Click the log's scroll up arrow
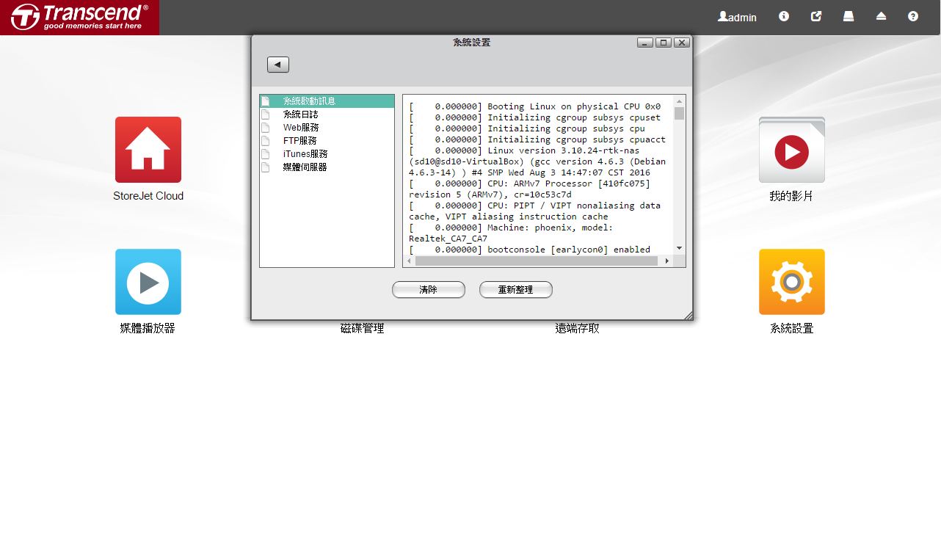Viewport: 941px width, 560px height. click(x=680, y=101)
